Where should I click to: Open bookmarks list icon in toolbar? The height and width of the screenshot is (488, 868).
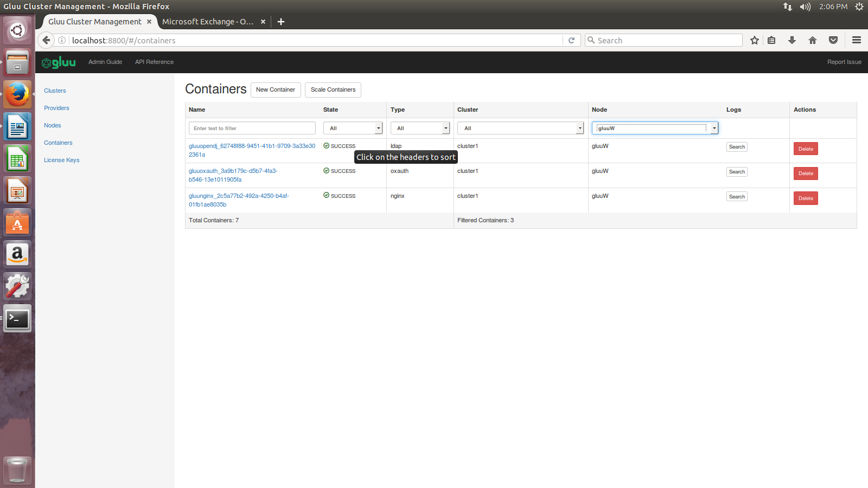tap(771, 40)
